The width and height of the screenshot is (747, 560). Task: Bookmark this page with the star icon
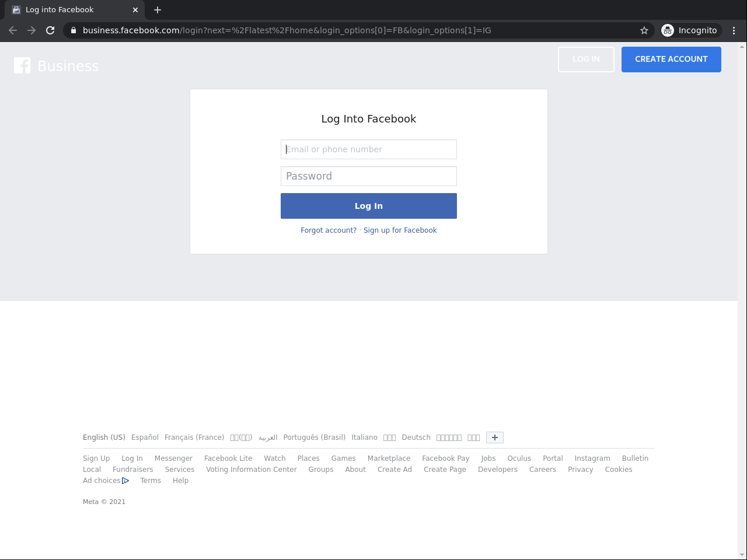click(644, 30)
